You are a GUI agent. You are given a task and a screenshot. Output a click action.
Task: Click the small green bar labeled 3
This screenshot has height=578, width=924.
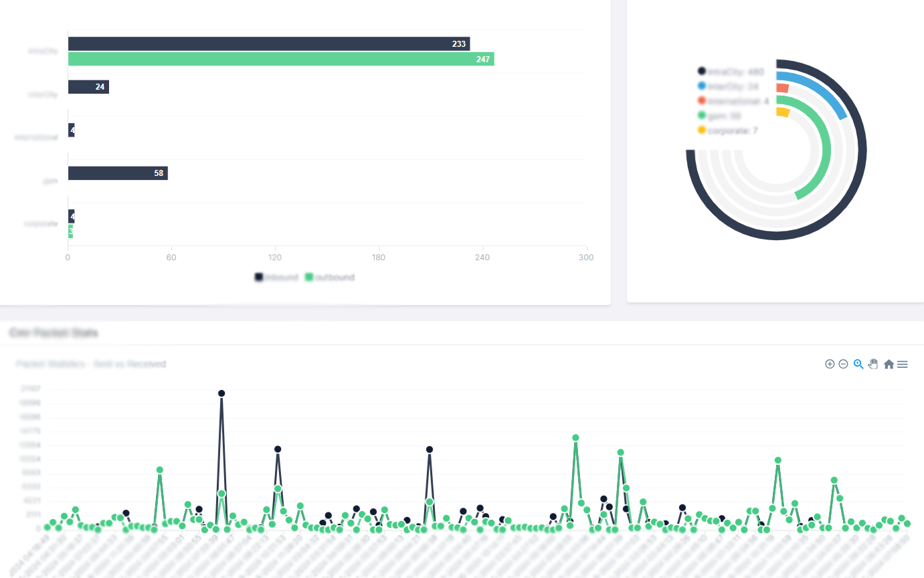coord(70,231)
